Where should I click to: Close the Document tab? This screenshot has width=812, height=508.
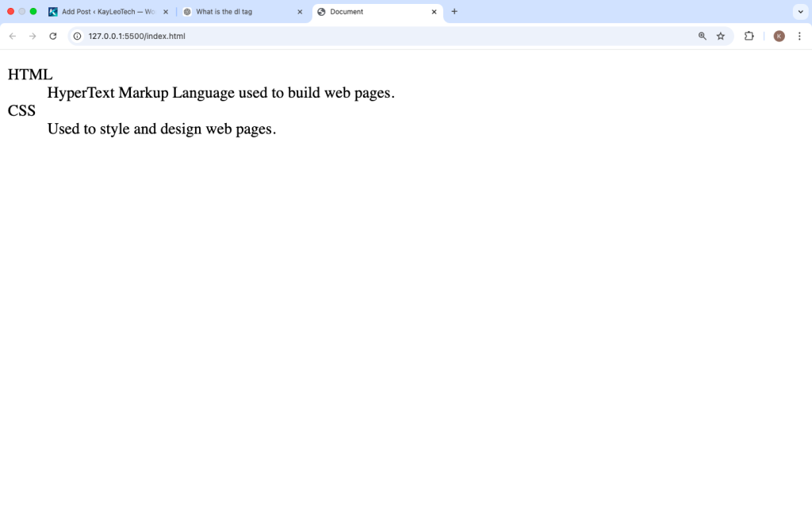pos(434,12)
